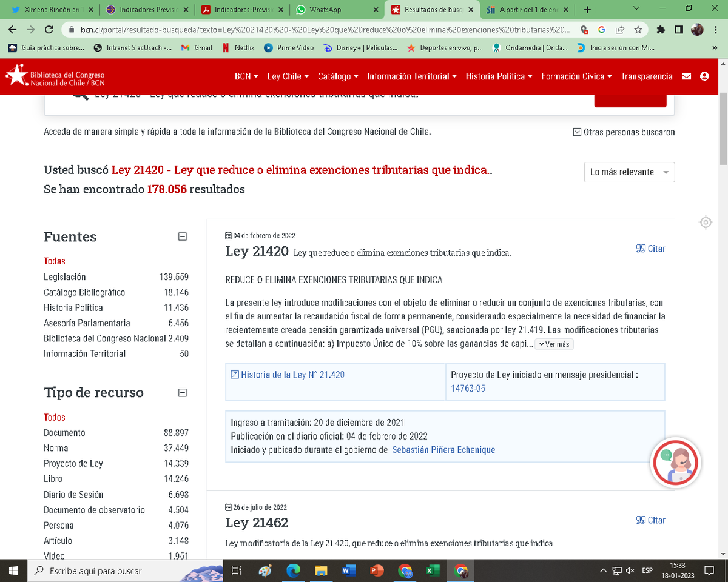Viewport: 728px width, 582px height.
Task: Go back with browser back arrow
Action: 13,29
